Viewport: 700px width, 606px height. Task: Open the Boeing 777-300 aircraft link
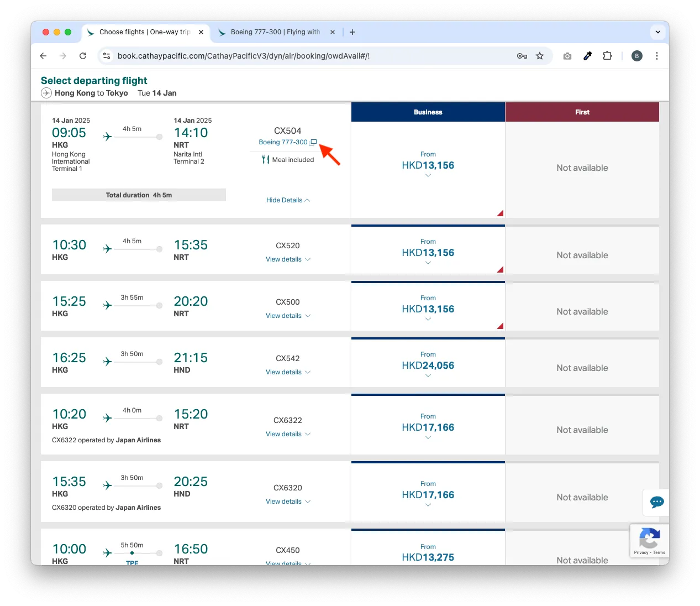(283, 142)
